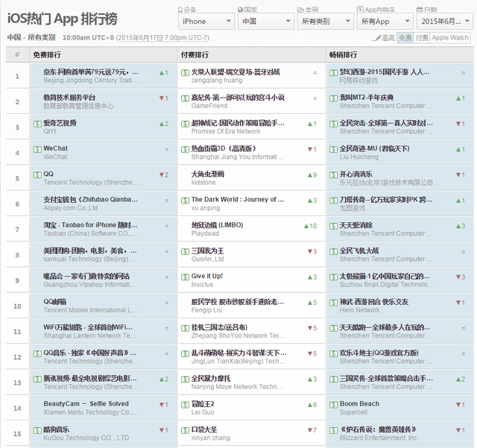Open the 教育技术服务平台 app link

(x=69, y=98)
